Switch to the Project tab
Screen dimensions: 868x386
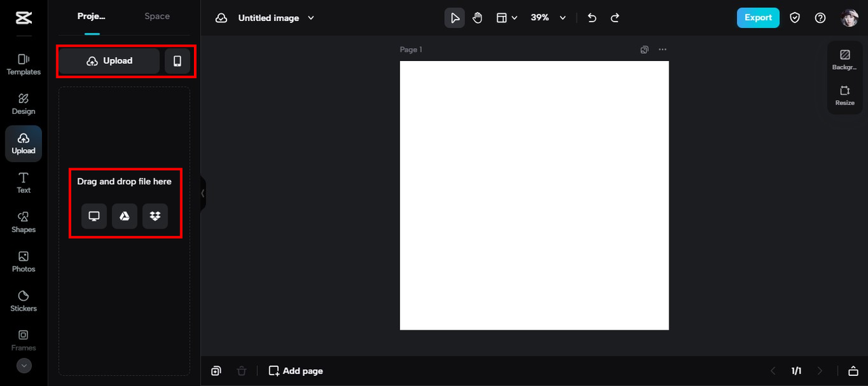(92, 16)
